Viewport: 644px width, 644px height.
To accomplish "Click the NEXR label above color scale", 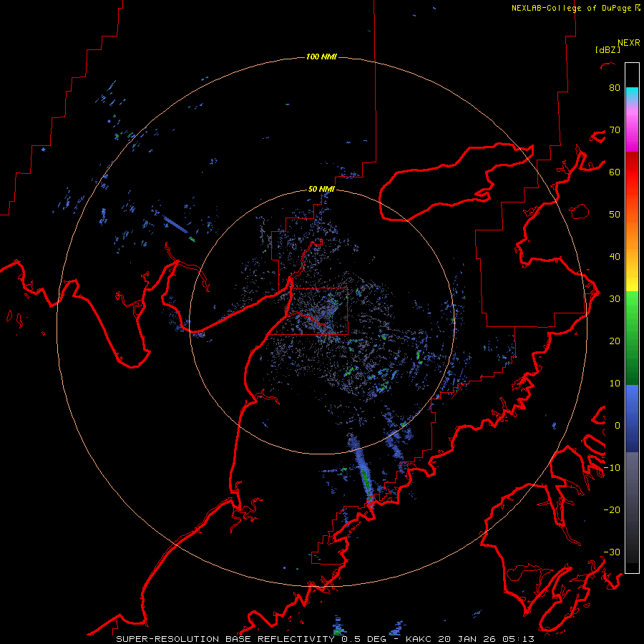I will pos(629,43).
